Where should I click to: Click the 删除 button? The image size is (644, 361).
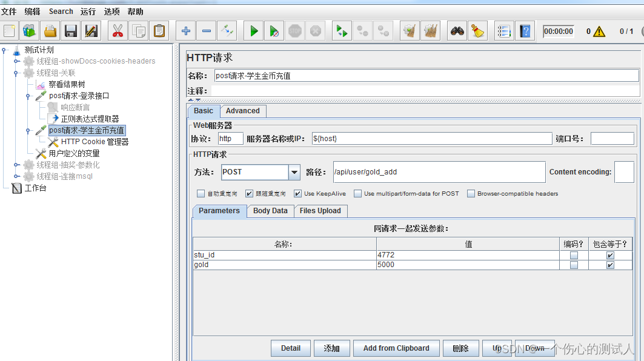point(461,348)
